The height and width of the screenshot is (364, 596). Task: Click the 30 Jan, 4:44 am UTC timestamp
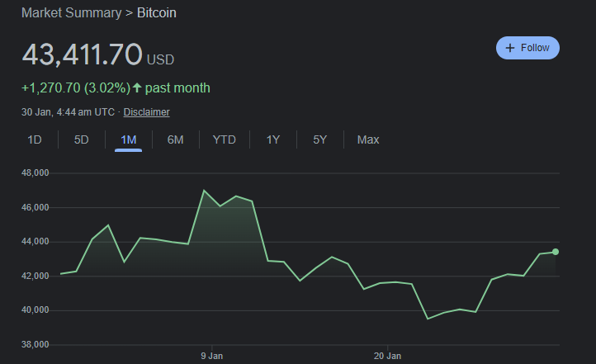[x=68, y=112]
